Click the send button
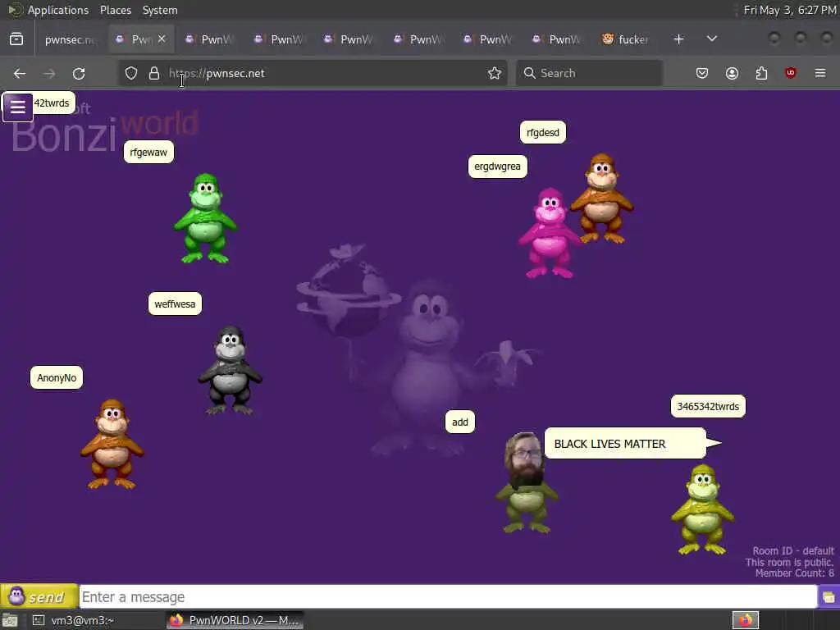The image size is (840, 630). [x=39, y=596]
